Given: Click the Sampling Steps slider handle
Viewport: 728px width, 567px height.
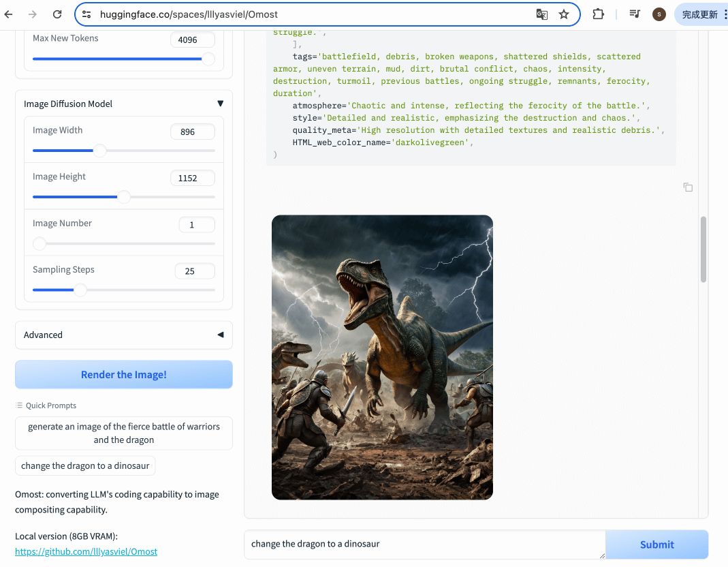Looking at the screenshot, I should click(80, 290).
